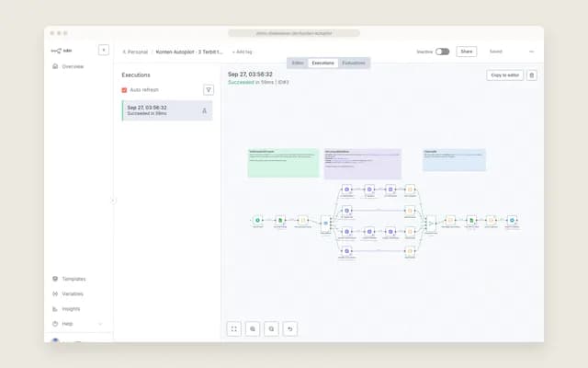588x368 pixels.
Task: Select the Sep 27, 03:56:32 execution entry
Action: click(x=167, y=110)
